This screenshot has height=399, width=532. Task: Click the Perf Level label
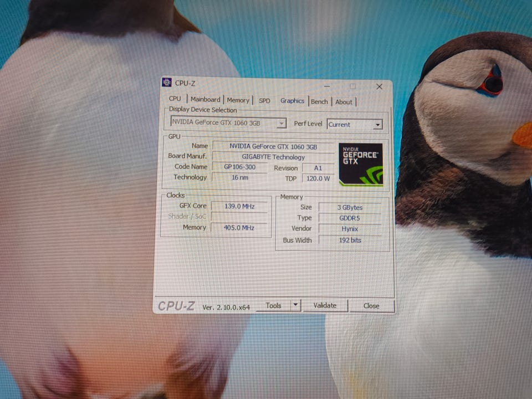tap(308, 124)
